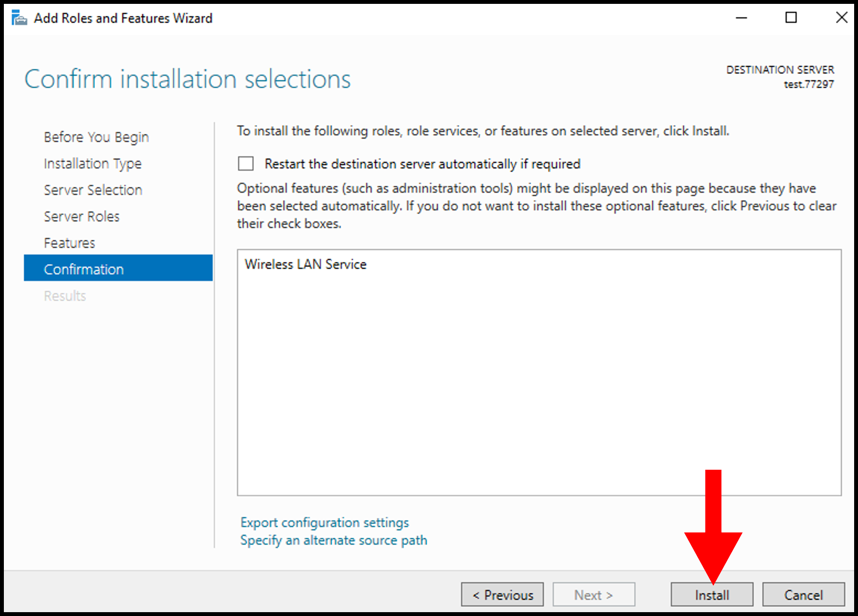This screenshot has width=858, height=616.
Task: Click the Add Roles and Features Wizard icon
Action: click(x=18, y=17)
